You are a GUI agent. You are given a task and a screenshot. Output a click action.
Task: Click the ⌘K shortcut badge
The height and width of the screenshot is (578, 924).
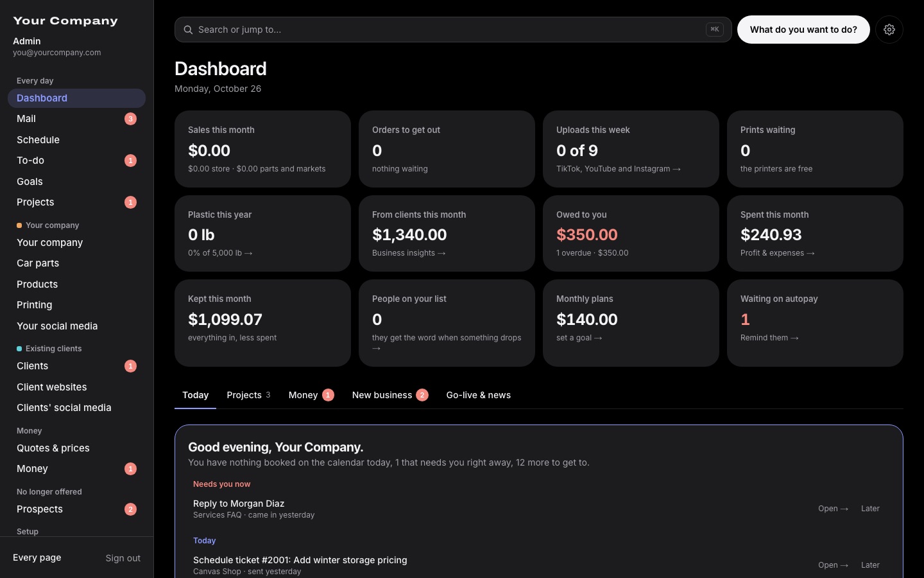tap(715, 30)
